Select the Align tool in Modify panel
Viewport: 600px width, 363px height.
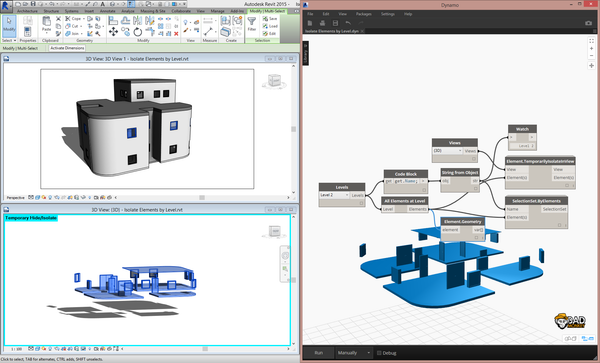pos(113,21)
